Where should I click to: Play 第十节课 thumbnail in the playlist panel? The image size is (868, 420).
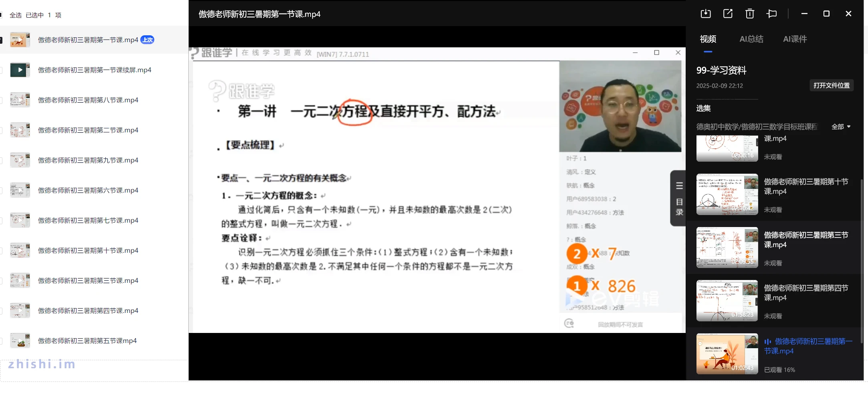(727, 194)
